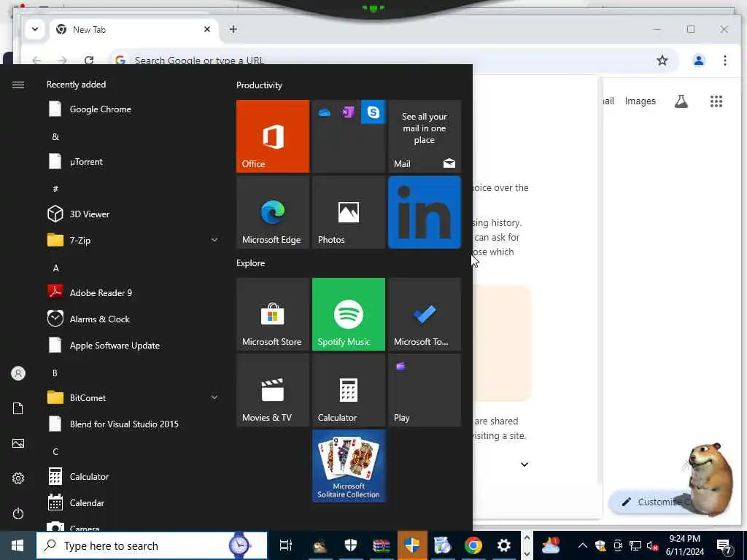
Task: Expand the Start menu hamburger
Action: coord(18,85)
